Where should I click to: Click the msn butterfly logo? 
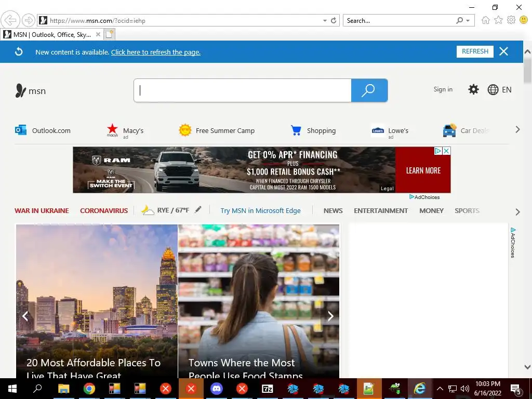(30, 90)
